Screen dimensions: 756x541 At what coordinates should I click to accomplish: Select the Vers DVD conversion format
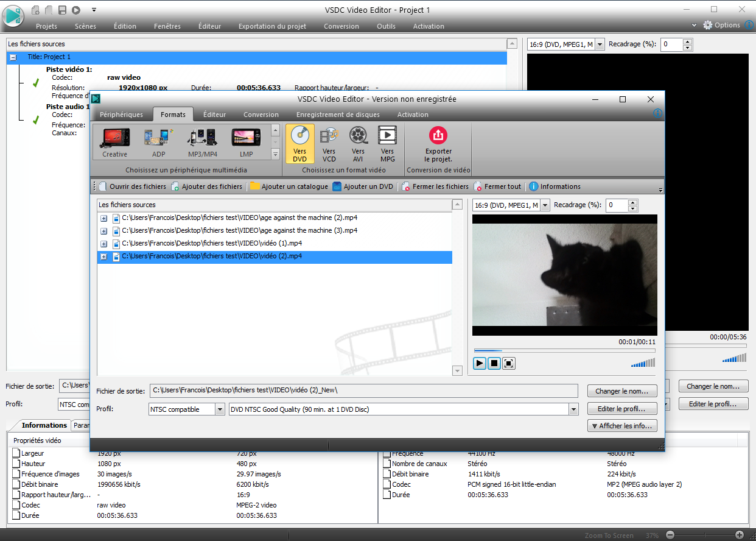[299, 143]
